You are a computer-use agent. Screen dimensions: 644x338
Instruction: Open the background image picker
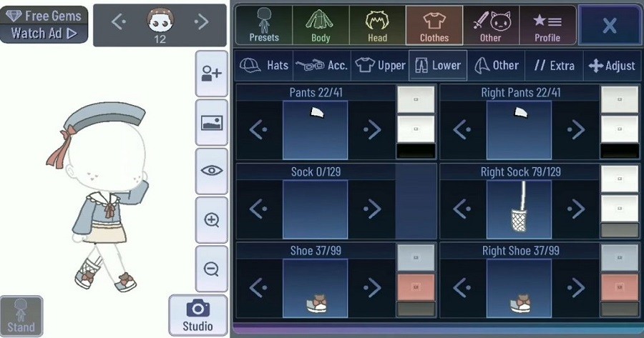pyautogui.click(x=211, y=122)
